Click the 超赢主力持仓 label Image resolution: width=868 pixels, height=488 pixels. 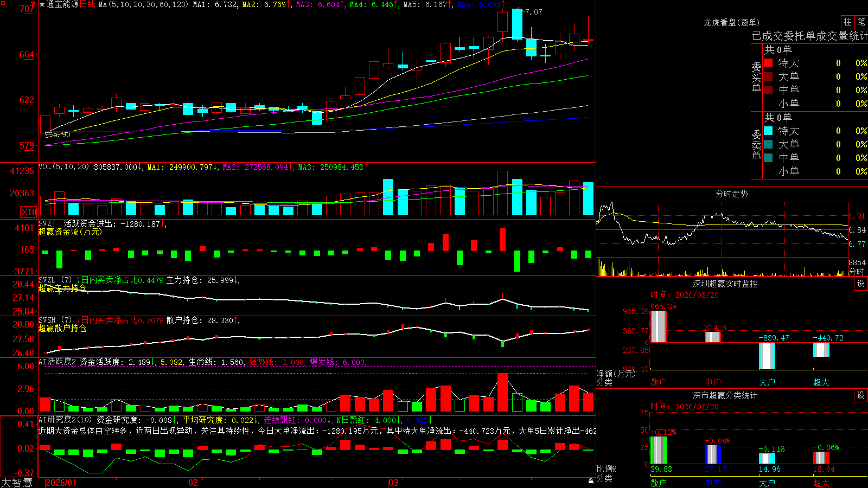click(62, 288)
